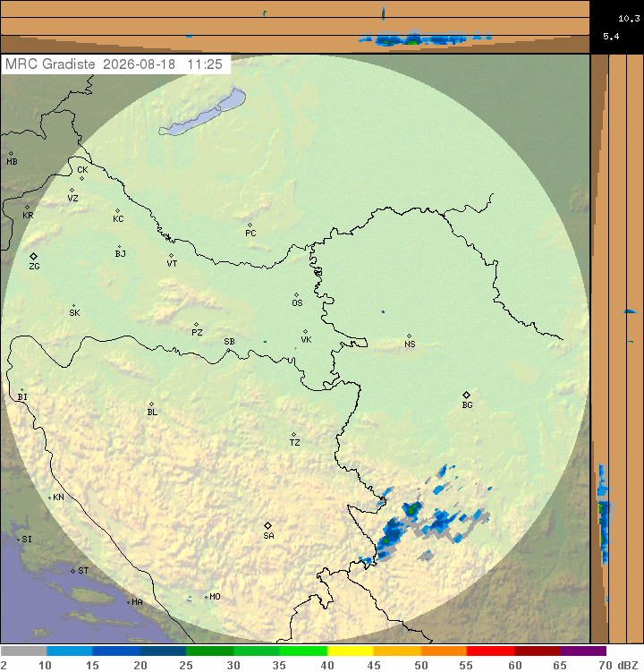Click the SB station label
The image size is (644, 672).
pos(229,342)
